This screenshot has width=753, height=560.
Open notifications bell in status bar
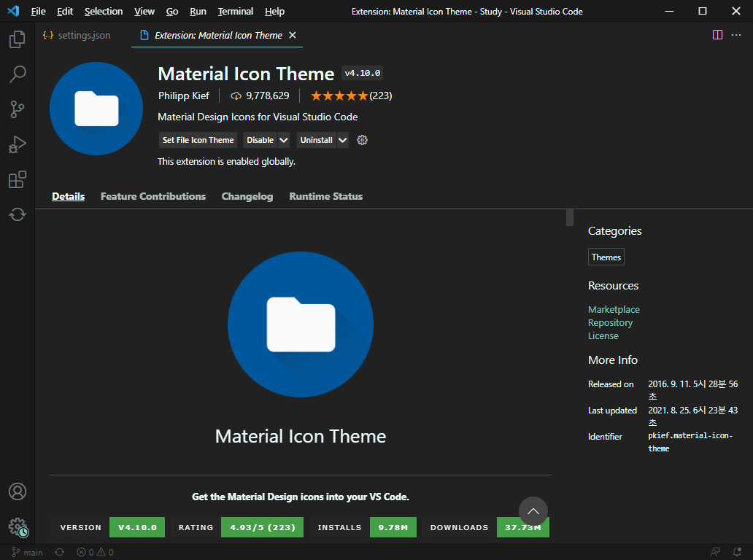tap(737, 552)
